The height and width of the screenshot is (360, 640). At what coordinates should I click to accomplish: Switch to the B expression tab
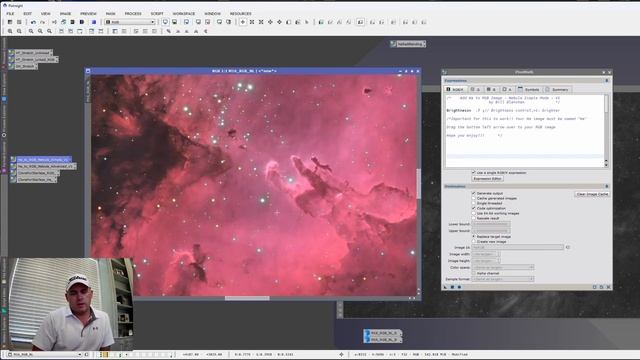491,89
